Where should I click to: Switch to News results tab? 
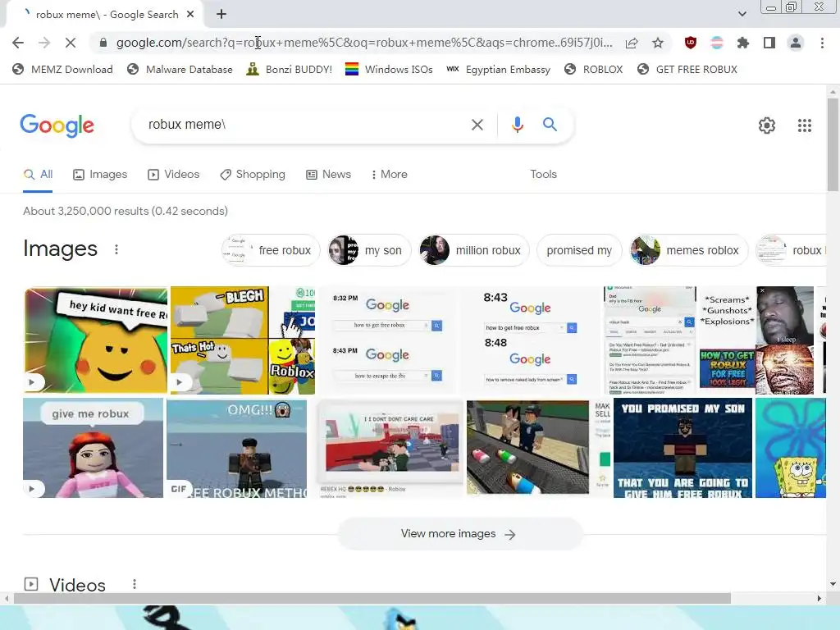click(x=328, y=175)
